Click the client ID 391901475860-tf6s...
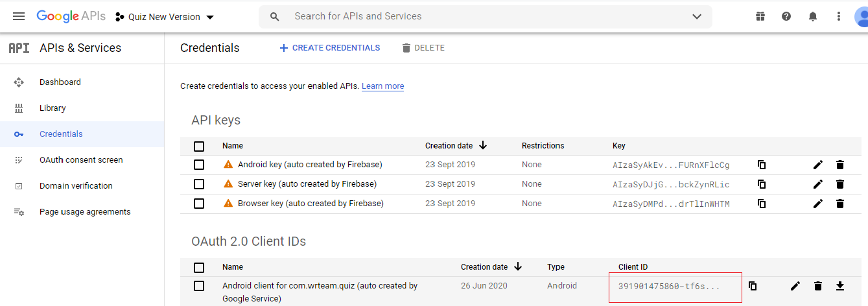 (669, 286)
